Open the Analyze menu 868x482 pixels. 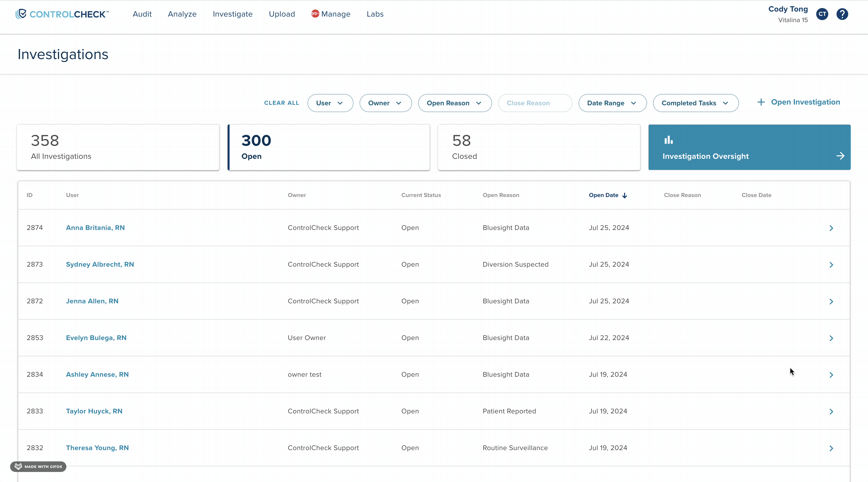pos(182,14)
